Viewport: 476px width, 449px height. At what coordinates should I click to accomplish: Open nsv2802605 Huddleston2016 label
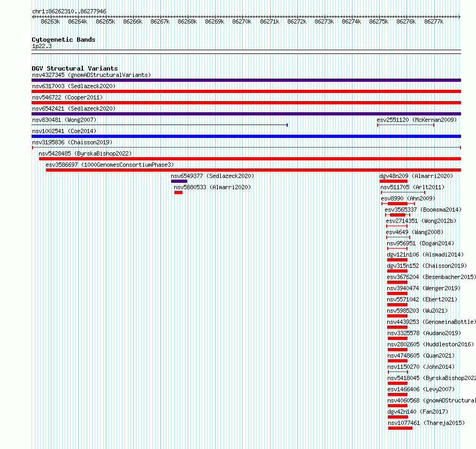(431, 344)
